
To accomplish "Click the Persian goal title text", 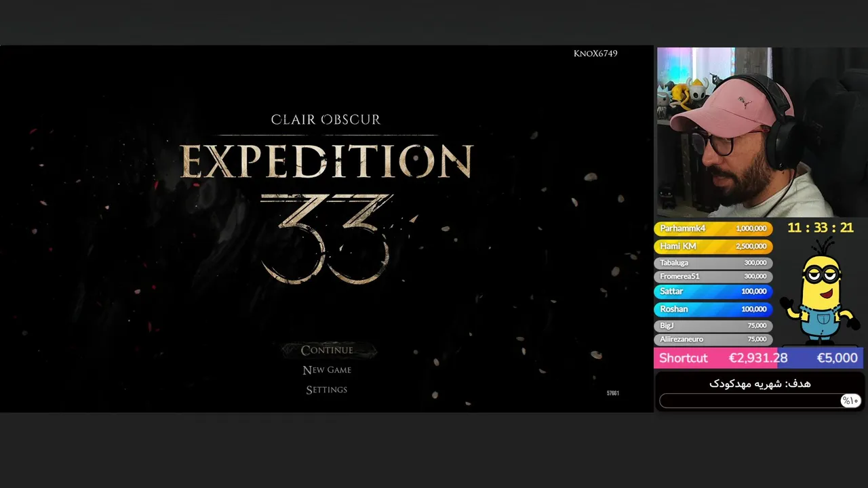I will point(759,384).
